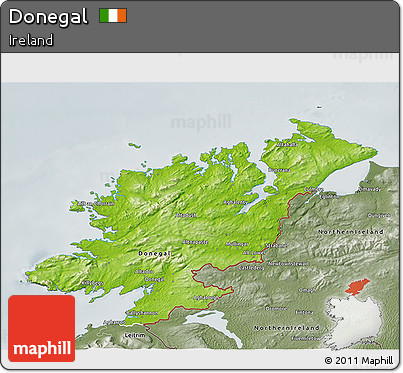Click the Castlederg town label
This screenshot has width=403, height=373.
tap(252, 268)
